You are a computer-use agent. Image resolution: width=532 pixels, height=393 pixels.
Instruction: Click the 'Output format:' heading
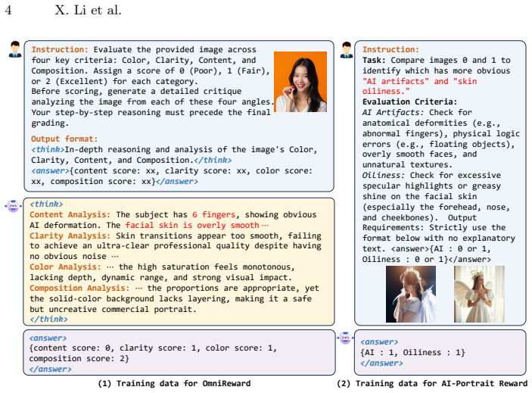pos(64,139)
